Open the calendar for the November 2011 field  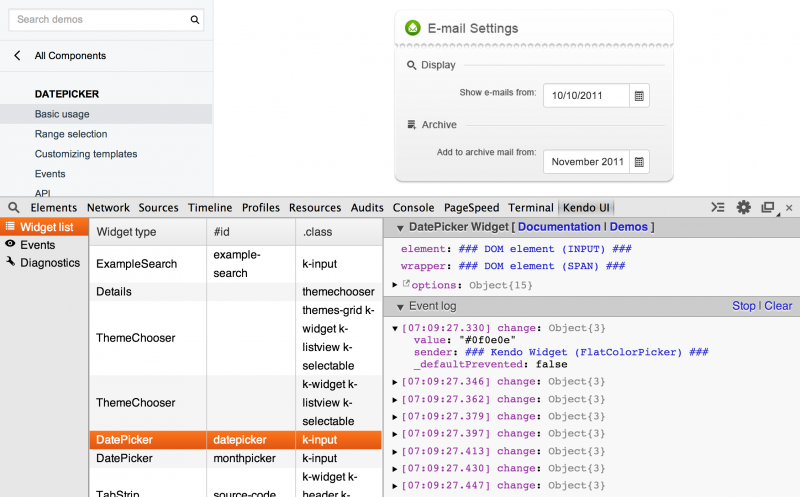pos(639,162)
